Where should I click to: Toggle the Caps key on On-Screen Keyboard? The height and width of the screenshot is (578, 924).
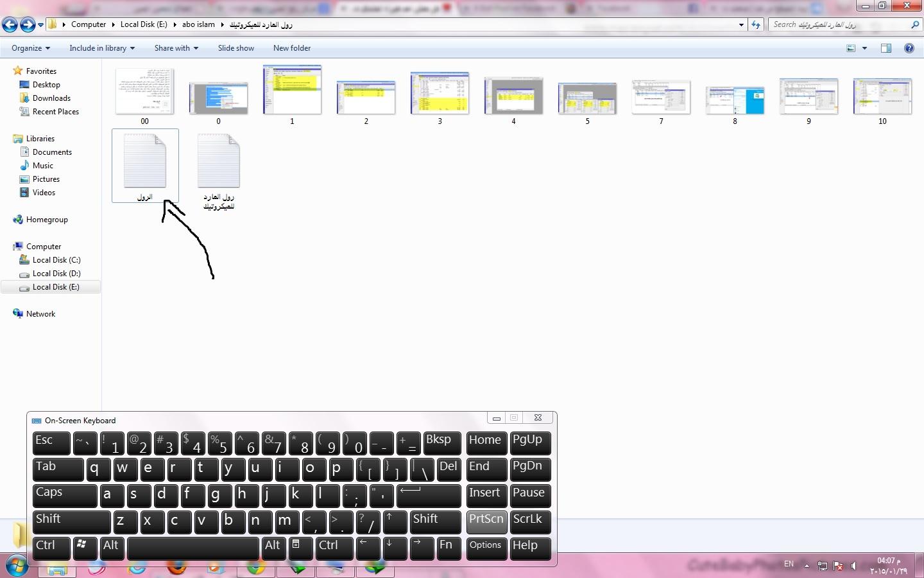pyautogui.click(x=65, y=496)
